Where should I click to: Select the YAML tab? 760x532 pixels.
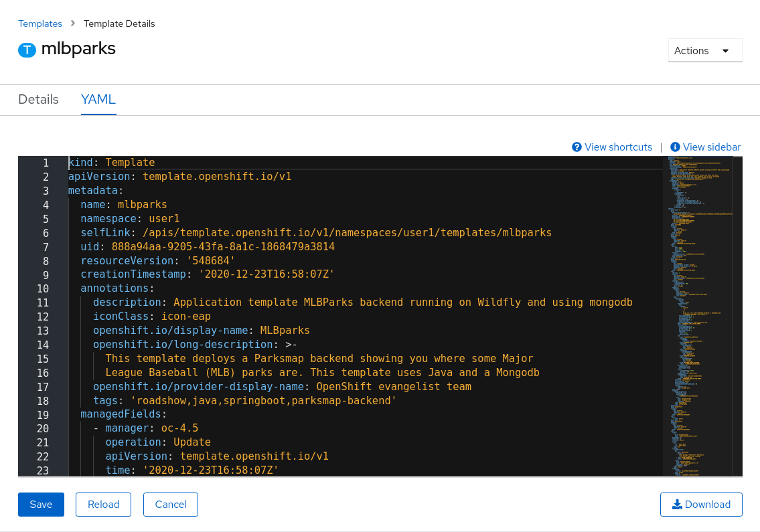click(x=98, y=99)
